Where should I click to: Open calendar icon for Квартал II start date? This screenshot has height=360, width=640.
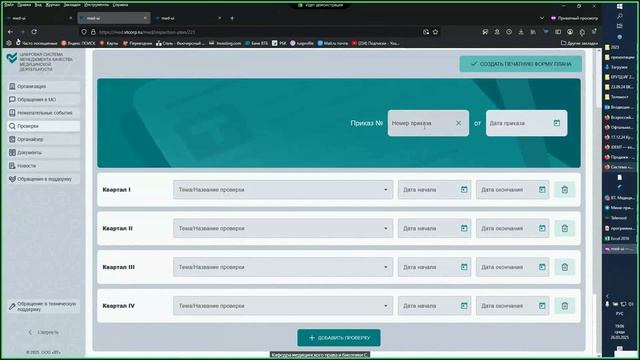pos(464,228)
